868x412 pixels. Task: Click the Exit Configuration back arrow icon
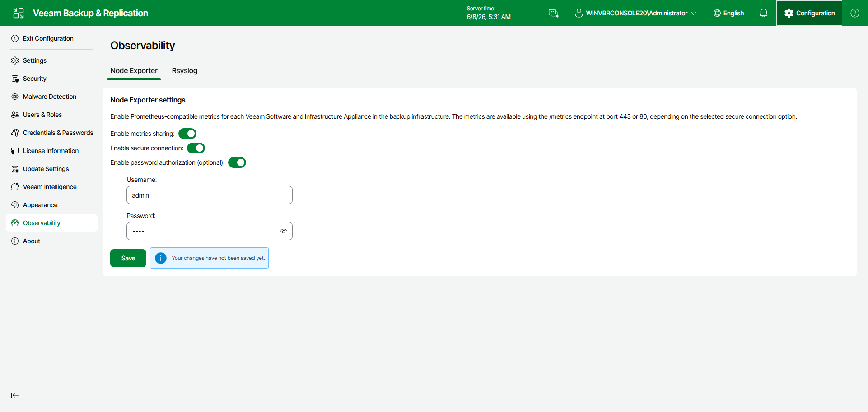[x=15, y=38]
